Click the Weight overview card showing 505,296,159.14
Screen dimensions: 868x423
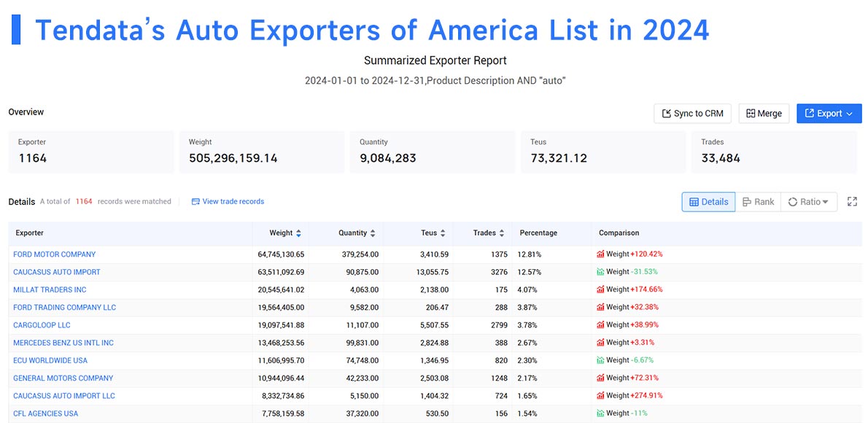click(261, 152)
